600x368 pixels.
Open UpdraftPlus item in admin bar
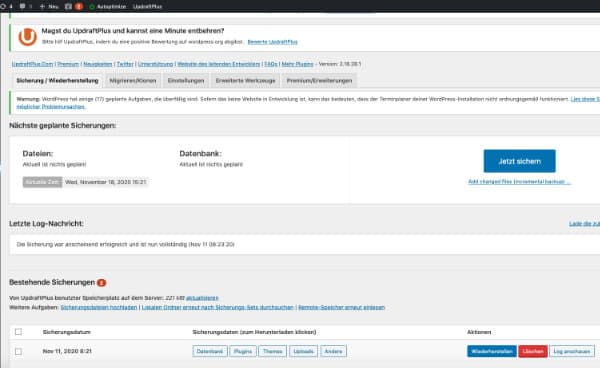coord(147,6)
